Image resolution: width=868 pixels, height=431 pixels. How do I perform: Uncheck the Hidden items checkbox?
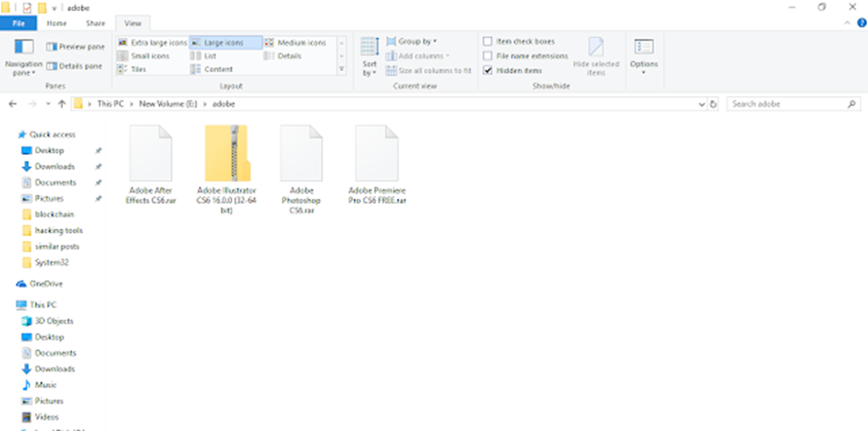(488, 70)
